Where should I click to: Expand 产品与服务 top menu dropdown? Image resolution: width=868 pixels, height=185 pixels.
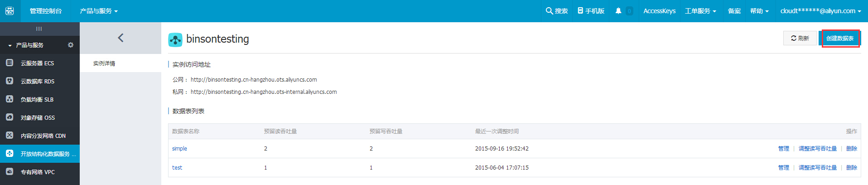pos(99,11)
